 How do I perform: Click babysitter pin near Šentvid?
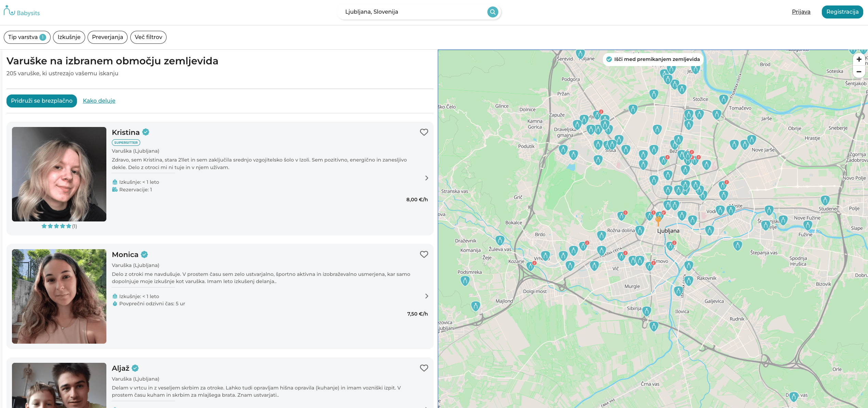pyautogui.click(x=580, y=54)
